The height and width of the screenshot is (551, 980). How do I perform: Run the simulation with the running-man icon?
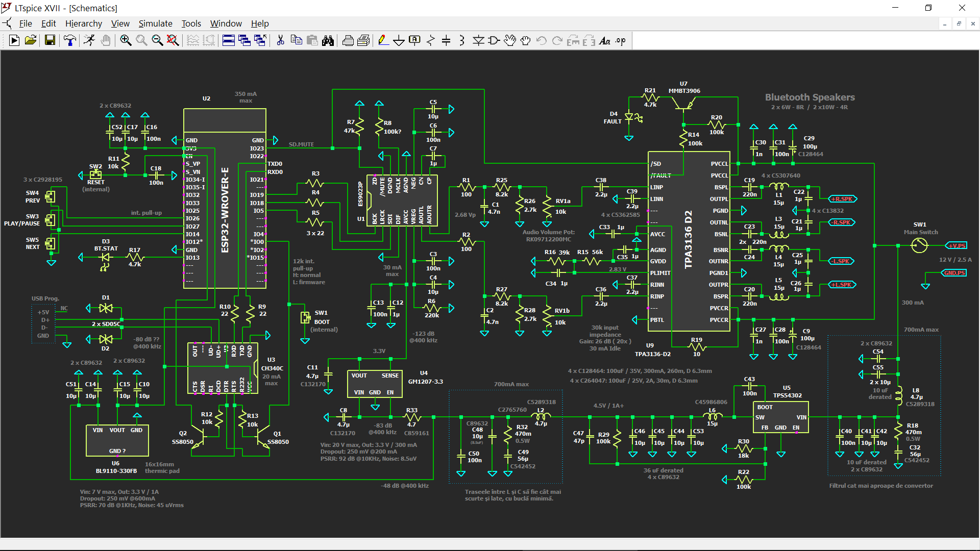[x=89, y=40]
